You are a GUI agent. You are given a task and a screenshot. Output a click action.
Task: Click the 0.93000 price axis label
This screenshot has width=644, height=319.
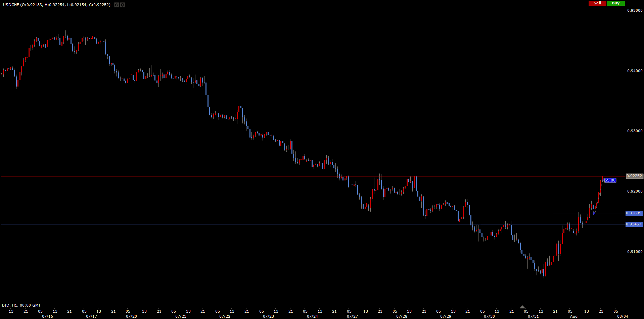635,131
